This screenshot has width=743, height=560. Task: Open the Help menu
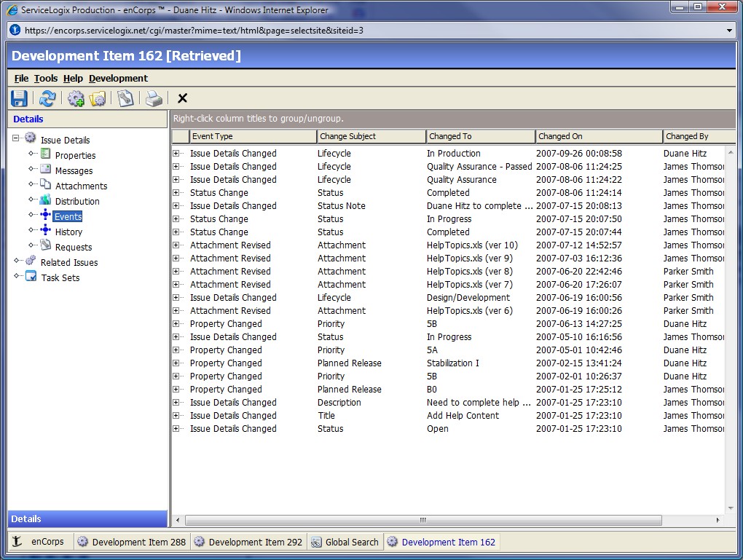[x=73, y=79]
